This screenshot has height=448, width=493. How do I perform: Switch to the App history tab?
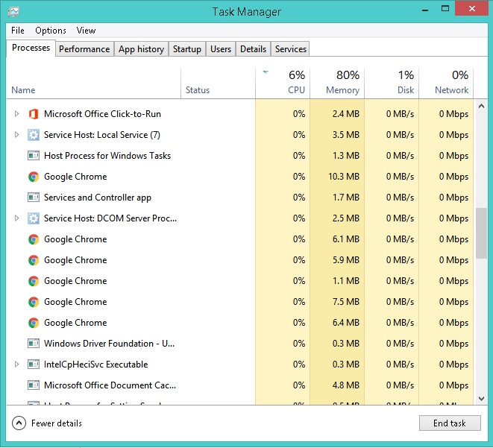141,49
